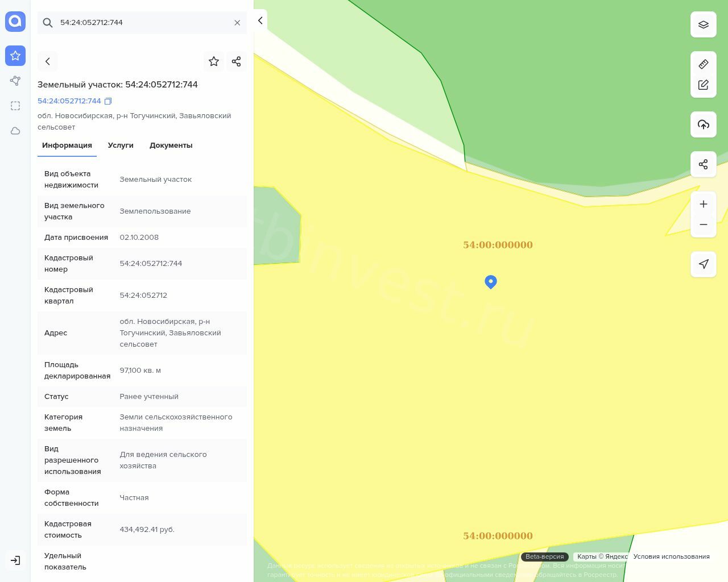Activate the draw and edit tool
This screenshot has height=582, width=728.
(x=703, y=85)
